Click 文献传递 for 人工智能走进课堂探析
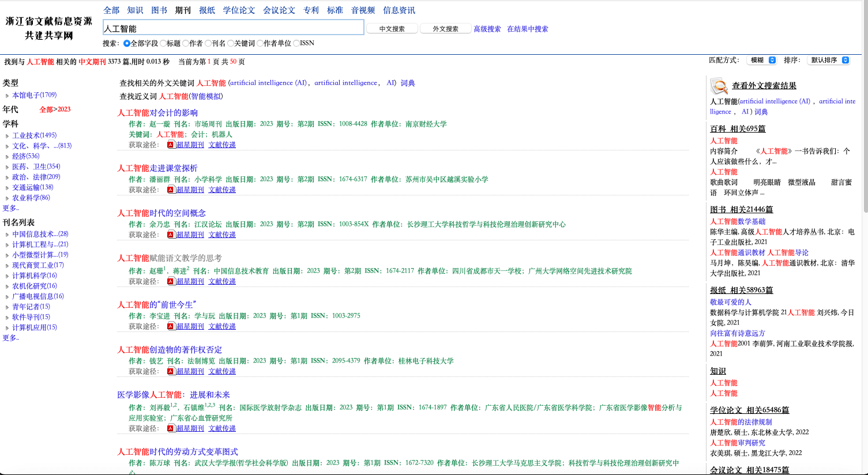 coord(222,190)
